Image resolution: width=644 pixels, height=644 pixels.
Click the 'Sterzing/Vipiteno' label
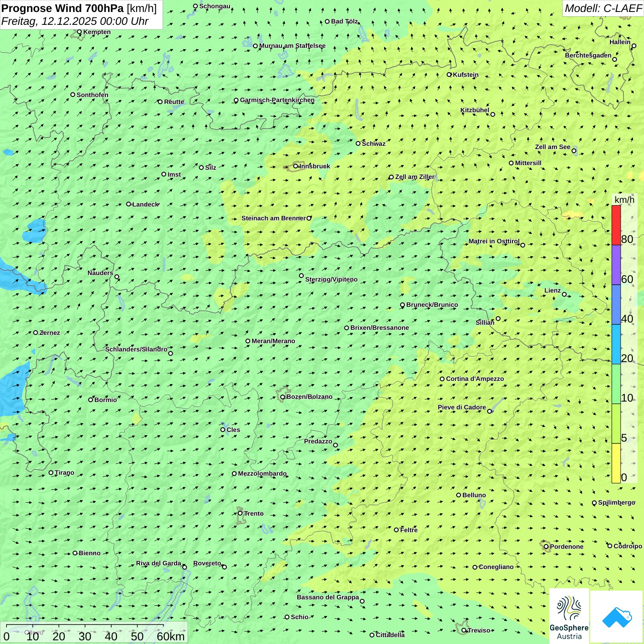332,279
